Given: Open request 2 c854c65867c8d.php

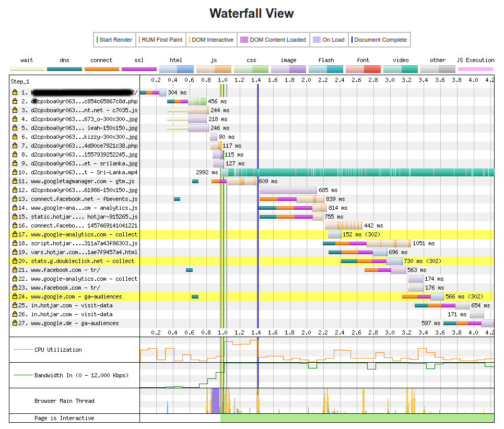Looking at the screenshot, I should click(84, 101).
